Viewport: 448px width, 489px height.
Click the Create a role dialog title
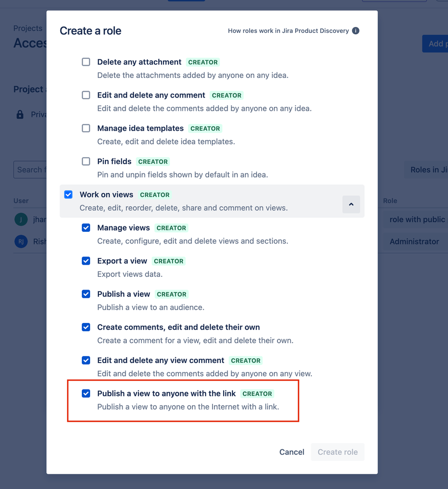coord(91,30)
